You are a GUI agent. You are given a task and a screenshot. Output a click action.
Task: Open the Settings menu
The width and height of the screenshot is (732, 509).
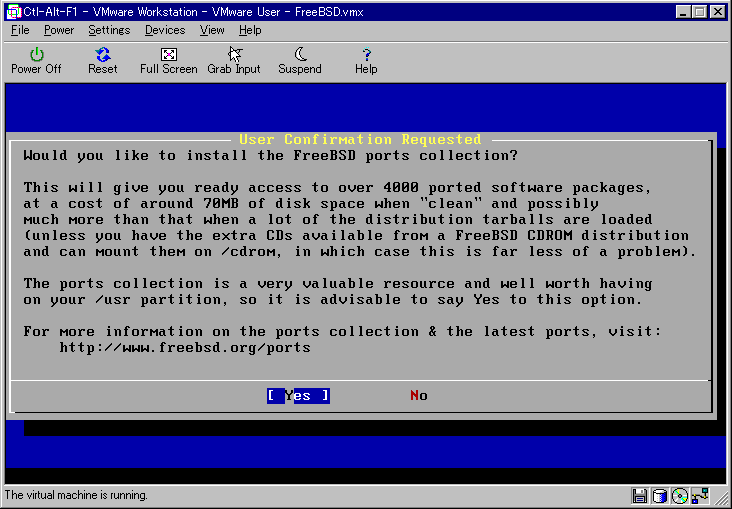click(x=109, y=30)
